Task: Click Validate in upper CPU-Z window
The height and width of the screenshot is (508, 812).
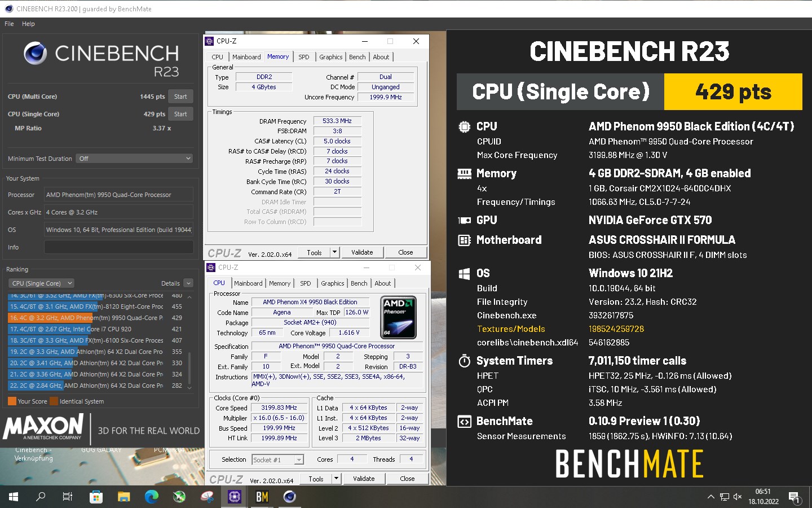Action: 362,252
